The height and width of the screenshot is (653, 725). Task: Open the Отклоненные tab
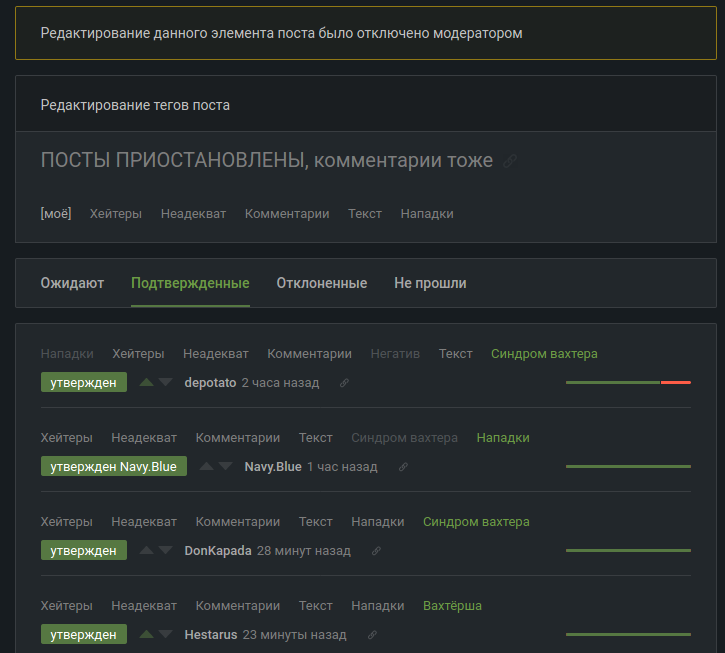tap(321, 283)
